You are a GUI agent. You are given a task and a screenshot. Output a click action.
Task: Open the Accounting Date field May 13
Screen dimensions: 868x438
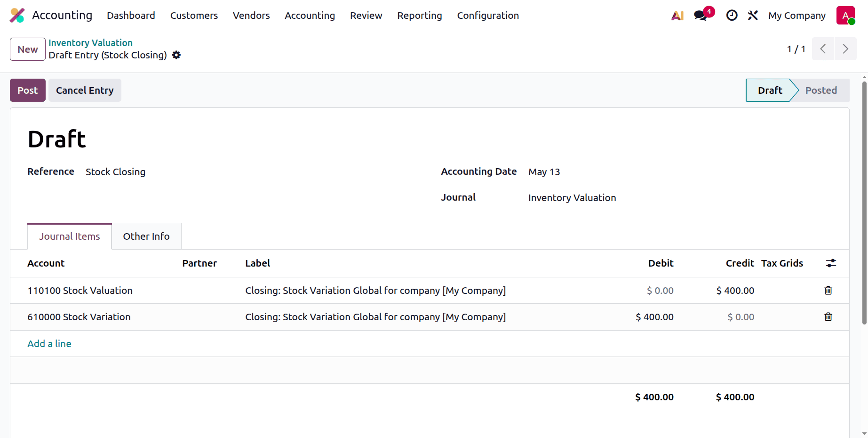544,172
